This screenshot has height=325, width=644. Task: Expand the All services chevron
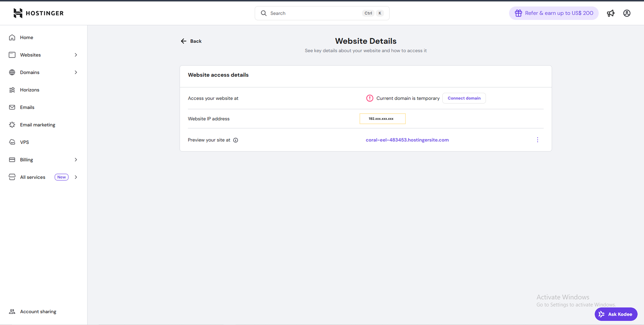click(x=76, y=177)
